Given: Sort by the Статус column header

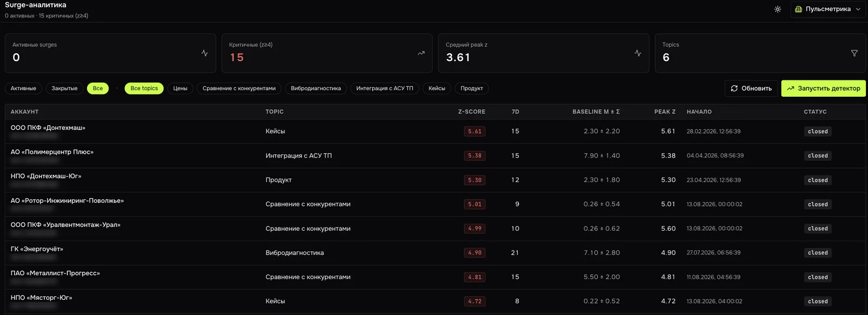Looking at the screenshot, I should [815, 112].
